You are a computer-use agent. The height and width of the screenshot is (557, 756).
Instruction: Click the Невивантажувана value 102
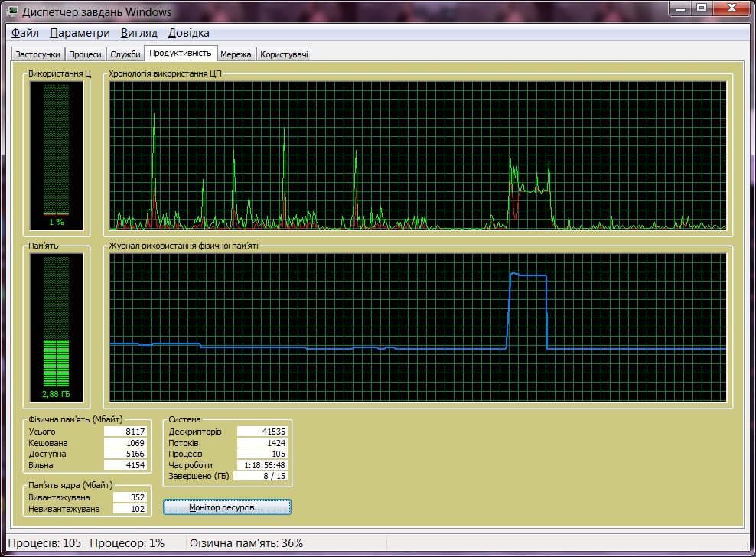pyautogui.click(x=129, y=509)
